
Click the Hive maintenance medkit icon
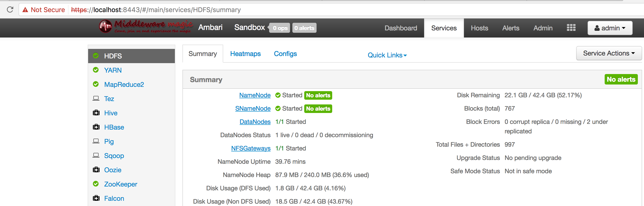pyautogui.click(x=96, y=113)
